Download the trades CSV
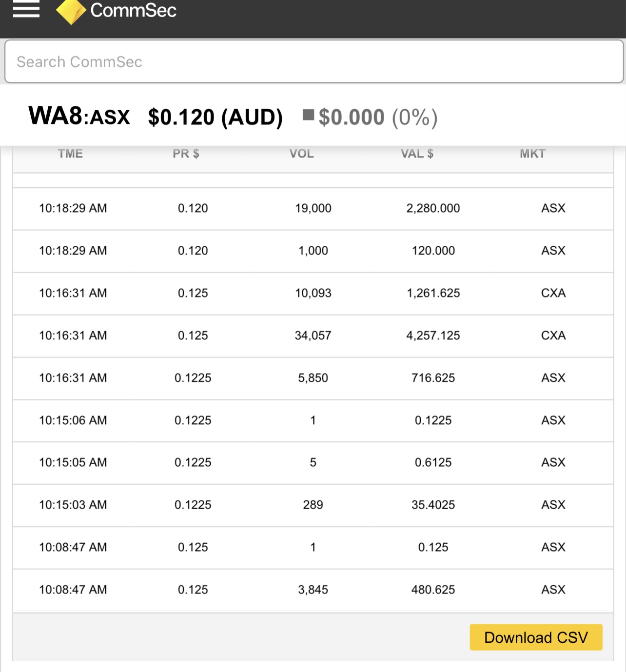626x672 pixels. [536, 637]
